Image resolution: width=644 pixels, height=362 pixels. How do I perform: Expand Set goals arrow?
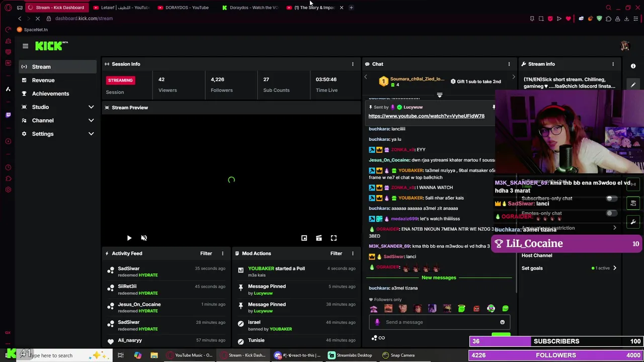[x=614, y=268]
